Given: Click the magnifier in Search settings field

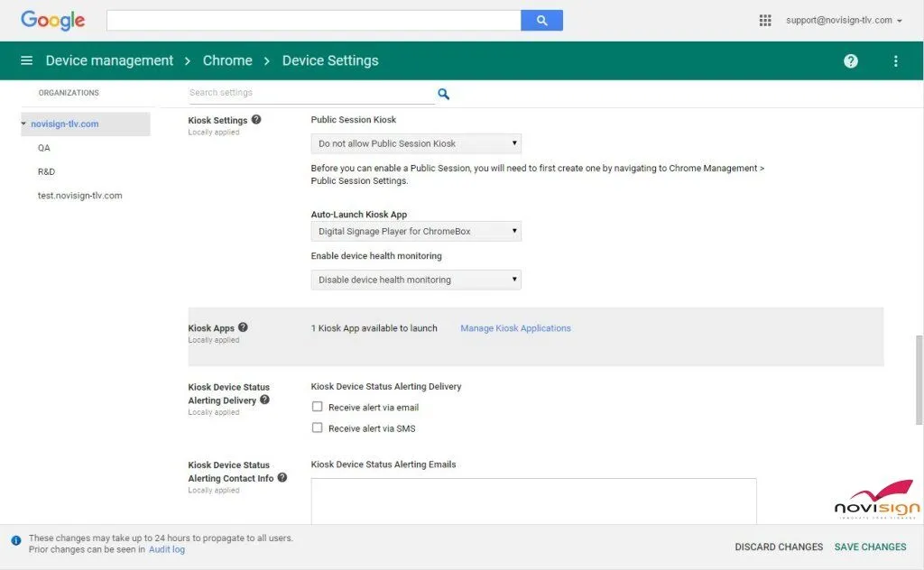Looking at the screenshot, I should coord(442,93).
